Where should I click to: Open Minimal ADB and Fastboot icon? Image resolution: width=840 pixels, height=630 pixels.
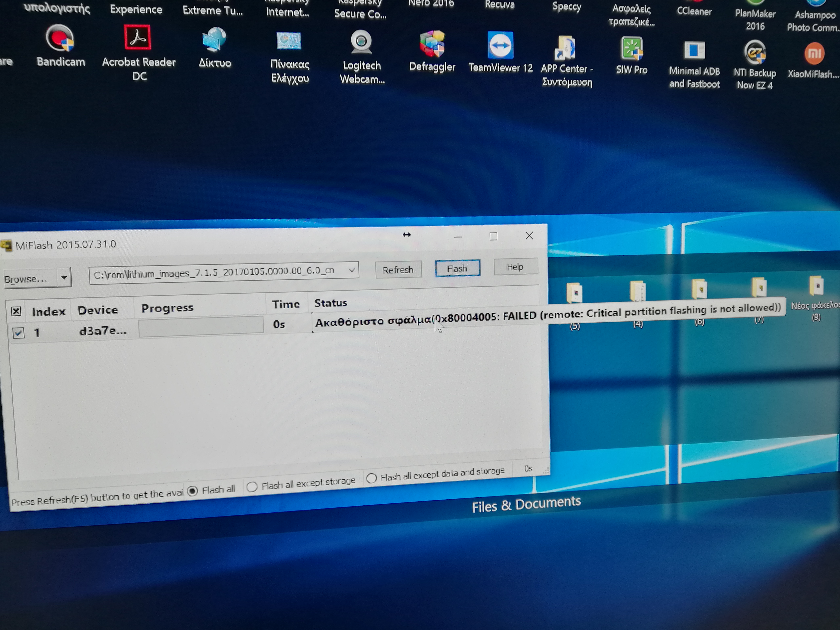click(x=694, y=50)
